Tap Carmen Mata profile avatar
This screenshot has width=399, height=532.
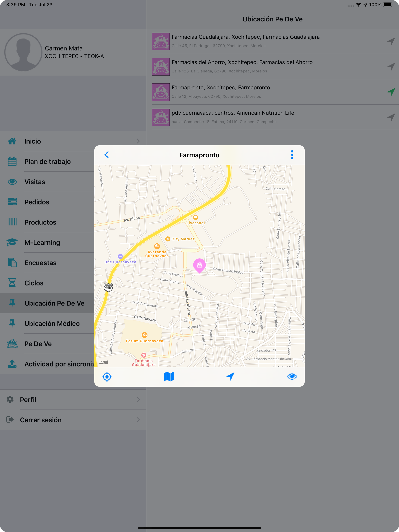coord(23,52)
